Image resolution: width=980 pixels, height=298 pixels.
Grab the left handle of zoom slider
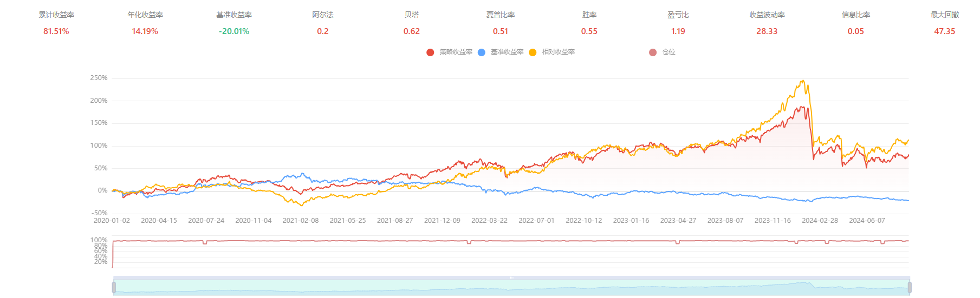(x=114, y=287)
